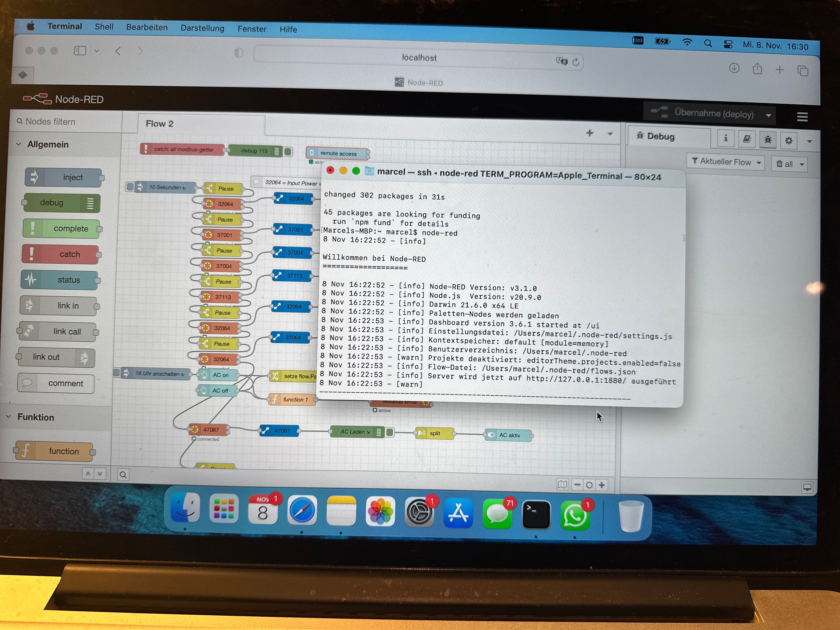Screen dimensions: 840x630
Task: Zoom in the canvas with plus
Action: [601, 485]
